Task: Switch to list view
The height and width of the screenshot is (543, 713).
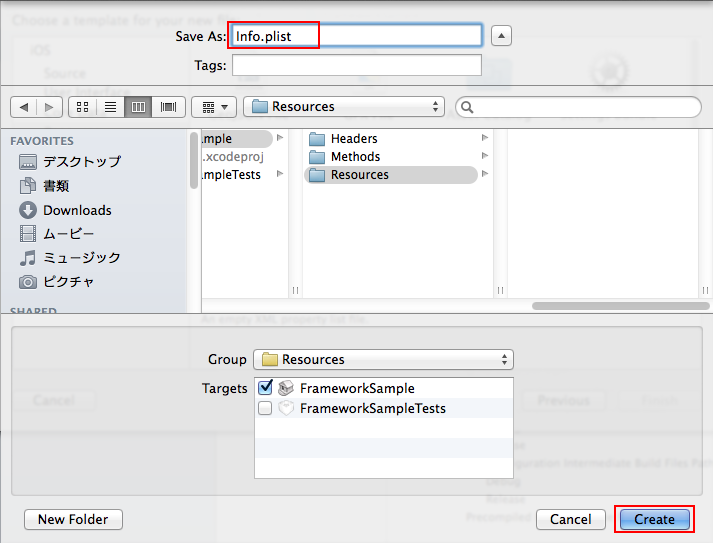Action: tap(110, 107)
